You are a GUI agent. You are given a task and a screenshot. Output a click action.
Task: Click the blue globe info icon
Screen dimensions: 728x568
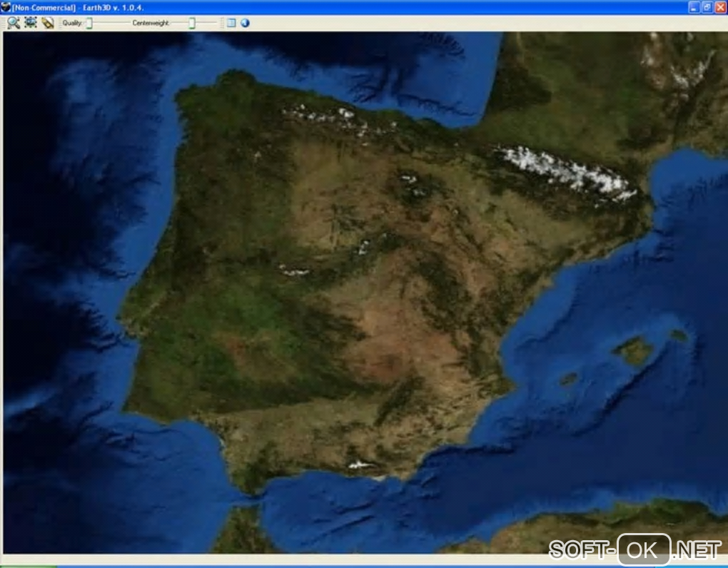click(x=245, y=23)
